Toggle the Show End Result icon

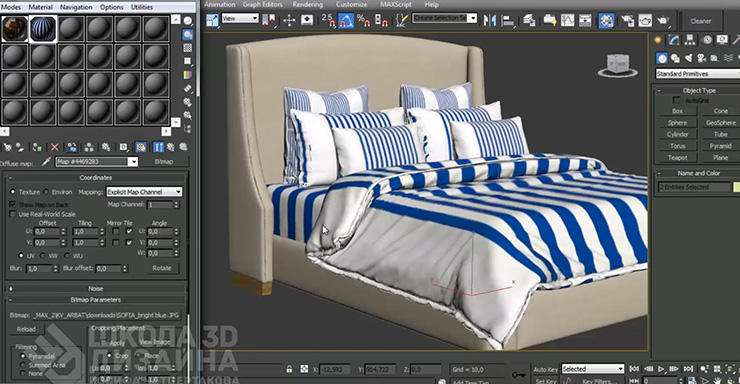pos(158,148)
